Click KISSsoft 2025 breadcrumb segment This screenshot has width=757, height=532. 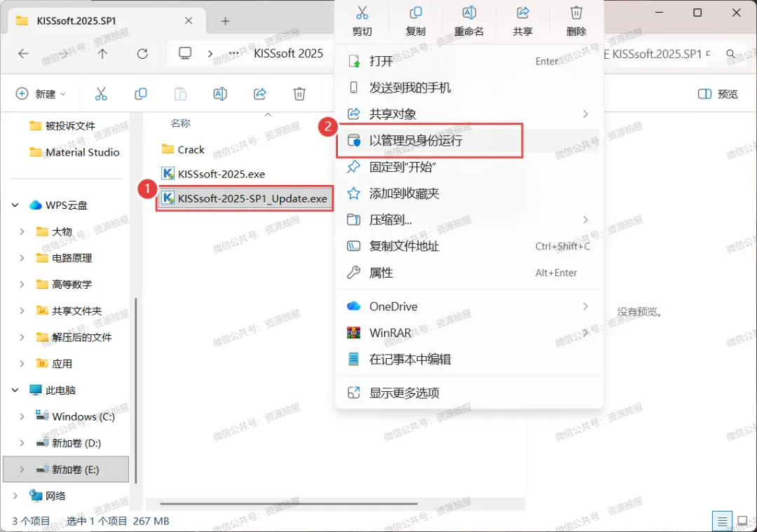(x=288, y=53)
